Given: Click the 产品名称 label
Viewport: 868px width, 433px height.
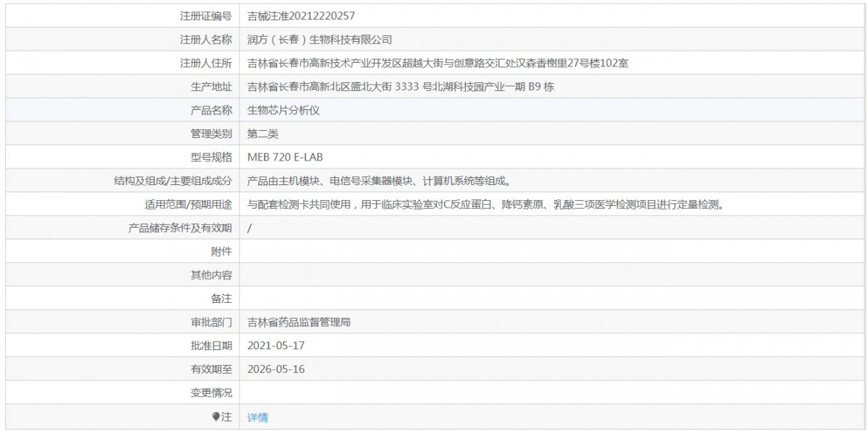Looking at the screenshot, I should [x=211, y=110].
